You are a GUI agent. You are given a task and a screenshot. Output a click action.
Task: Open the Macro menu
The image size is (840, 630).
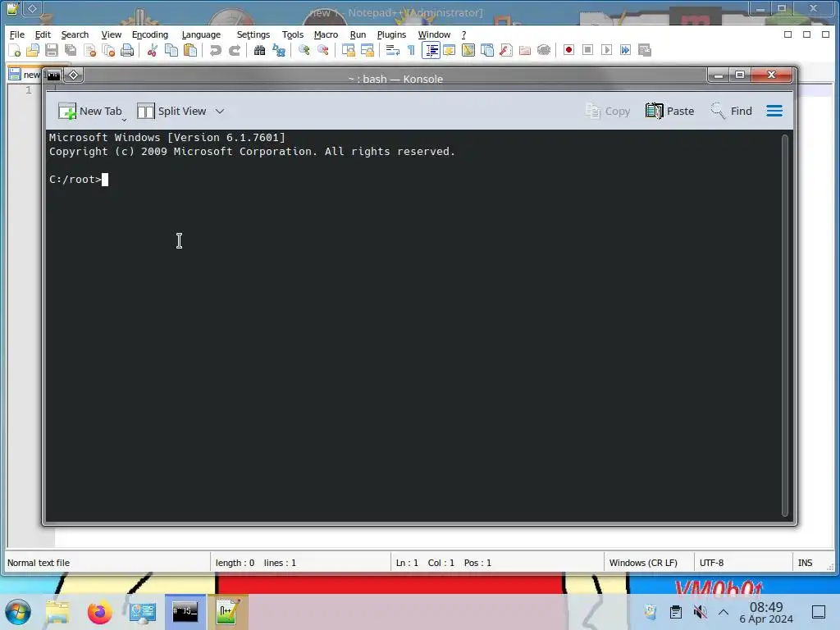[326, 34]
